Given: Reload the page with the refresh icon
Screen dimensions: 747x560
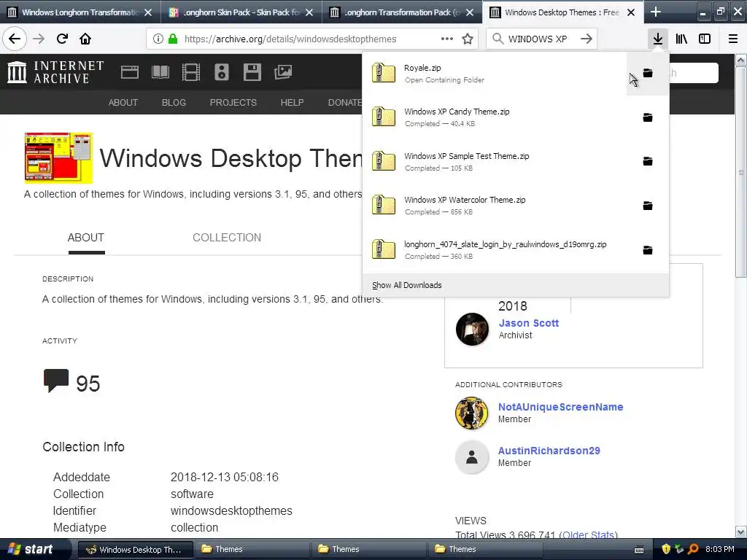Looking at the screenshot, I should click(62, 39).
